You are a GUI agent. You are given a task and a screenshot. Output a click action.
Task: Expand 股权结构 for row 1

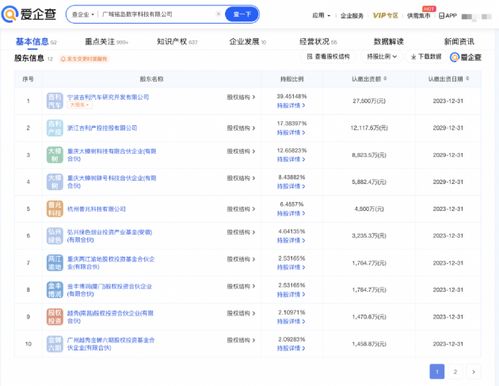241,97
